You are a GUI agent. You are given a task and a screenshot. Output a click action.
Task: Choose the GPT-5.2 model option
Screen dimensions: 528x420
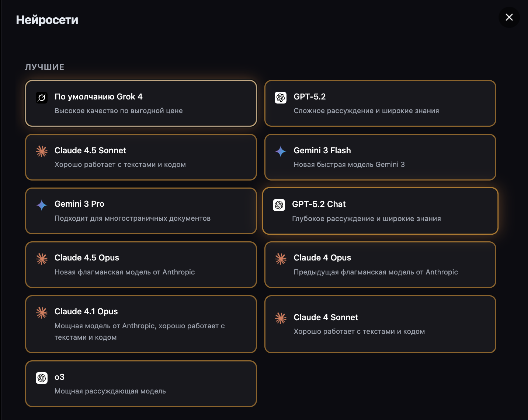tap(380, 104)
